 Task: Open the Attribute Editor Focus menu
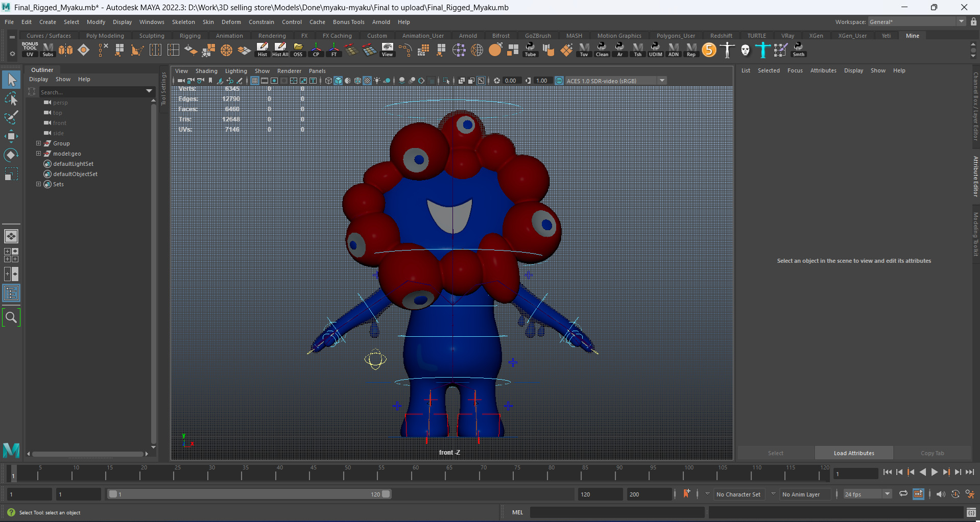[x=795, y=70]
